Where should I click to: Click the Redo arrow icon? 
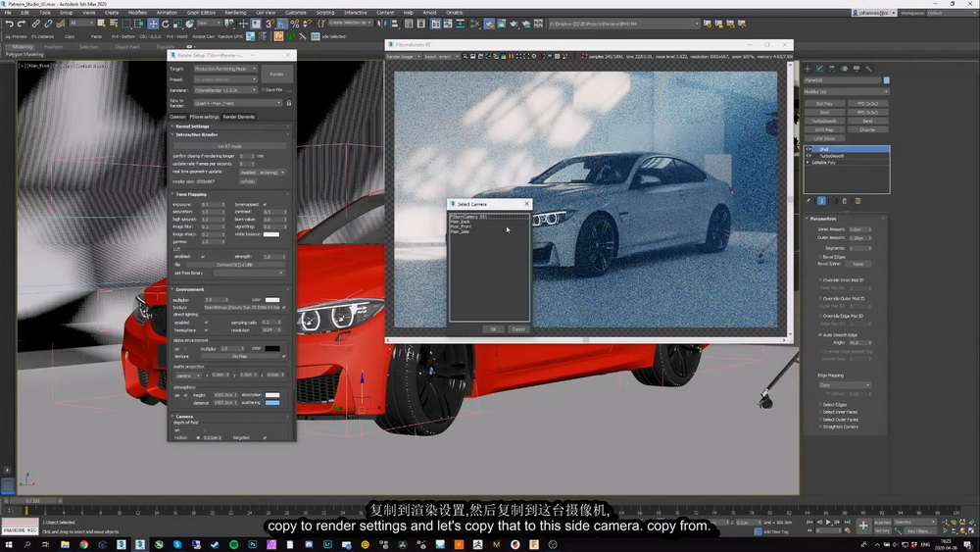tap(22, 24)
